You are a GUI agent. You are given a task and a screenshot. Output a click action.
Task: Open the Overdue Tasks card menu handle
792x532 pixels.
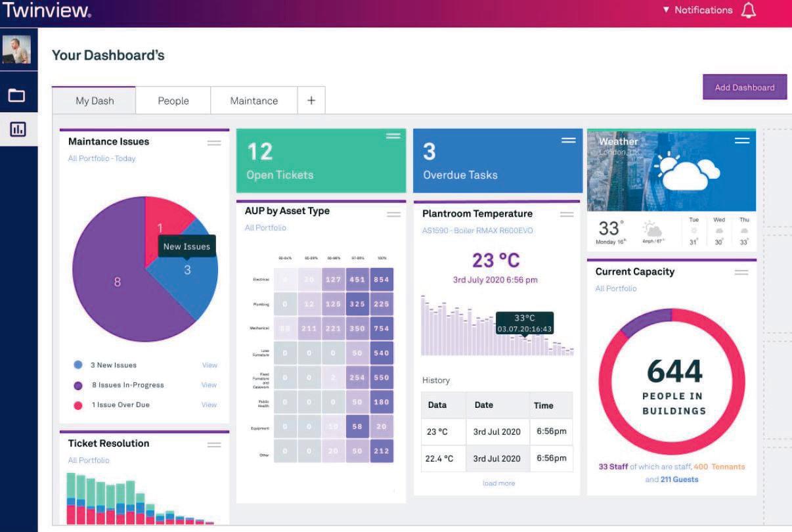569,140
